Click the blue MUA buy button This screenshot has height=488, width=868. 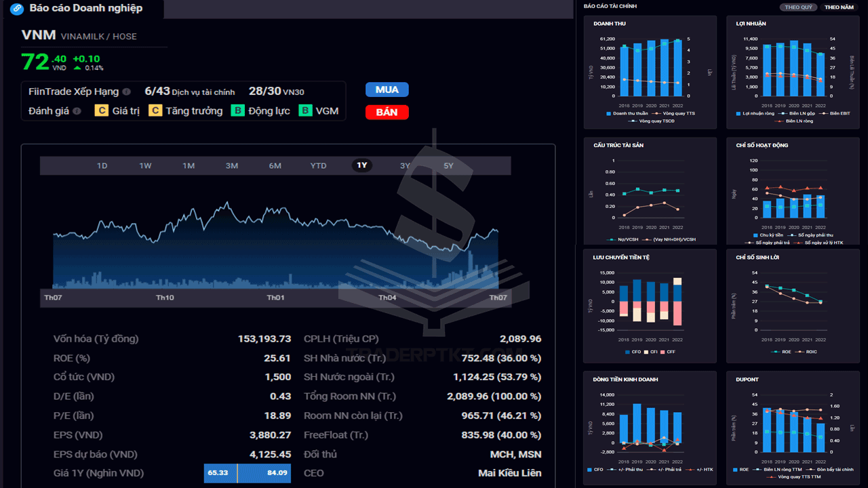[387, 89]
